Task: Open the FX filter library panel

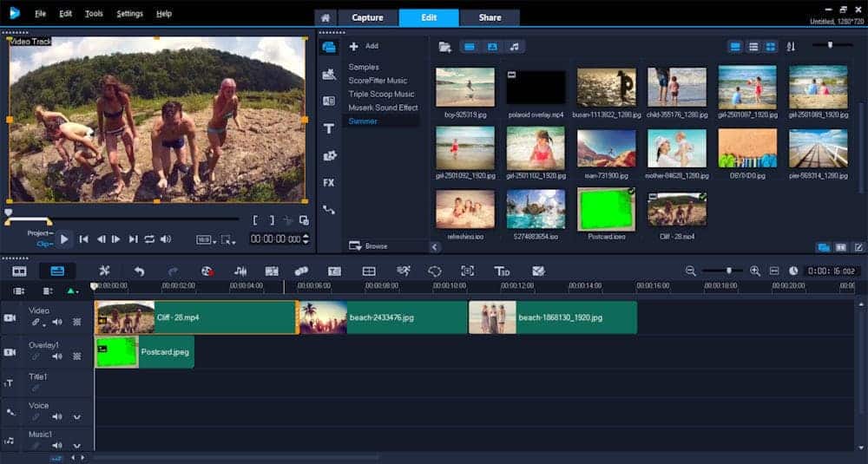Action: 329,183
